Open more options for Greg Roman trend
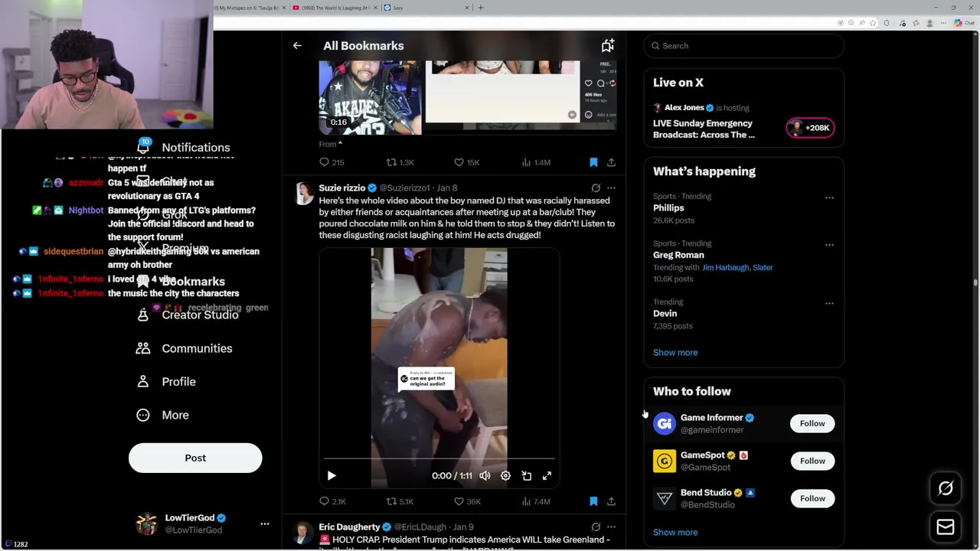 coord(829,245)
